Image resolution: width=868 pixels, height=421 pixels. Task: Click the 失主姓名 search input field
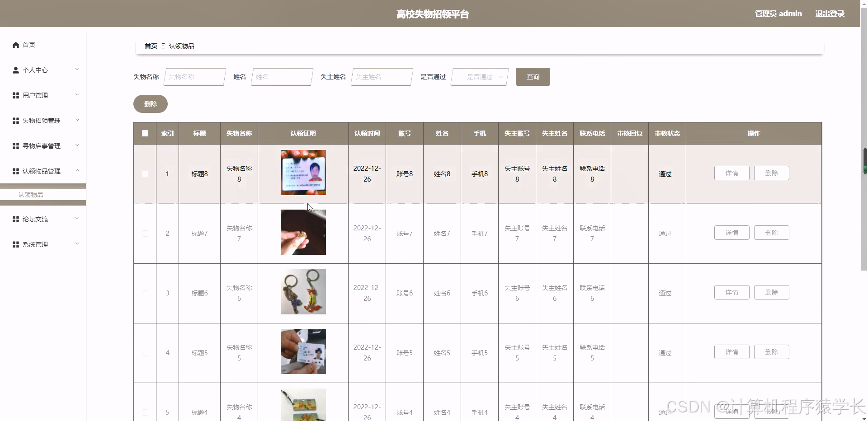click(382, 77)
